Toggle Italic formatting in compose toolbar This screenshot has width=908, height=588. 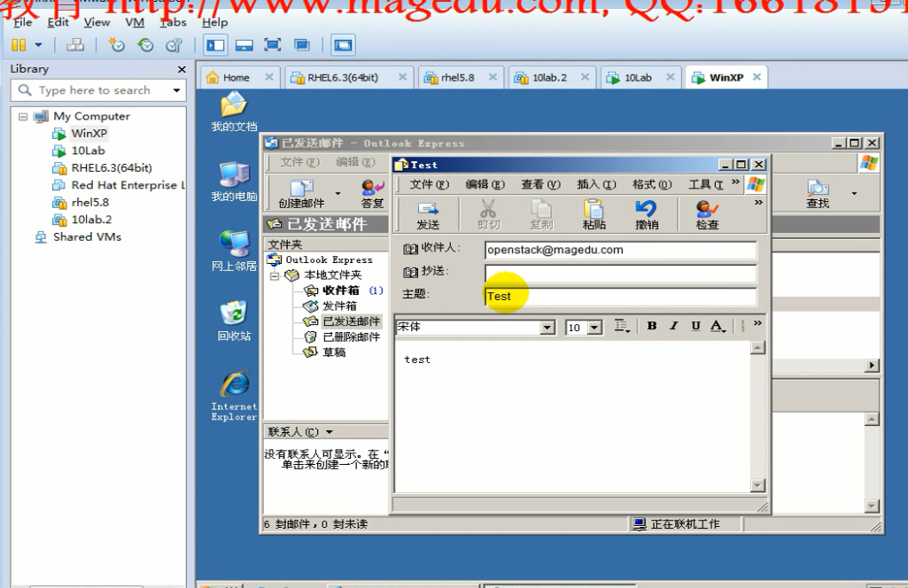click(x=673, y=326)
